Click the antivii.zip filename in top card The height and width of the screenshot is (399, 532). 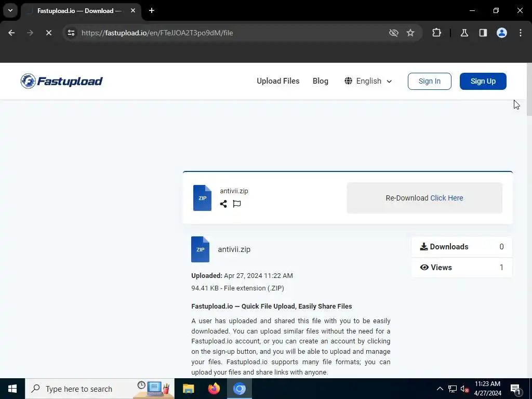click(234, 191)
